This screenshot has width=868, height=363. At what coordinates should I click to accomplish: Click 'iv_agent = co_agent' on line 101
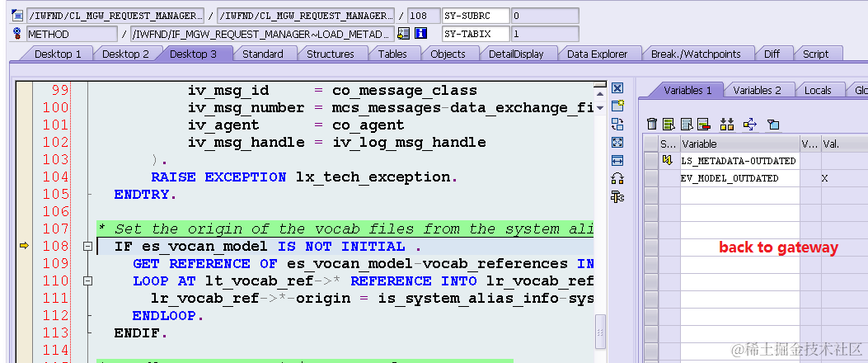point(296,125)
